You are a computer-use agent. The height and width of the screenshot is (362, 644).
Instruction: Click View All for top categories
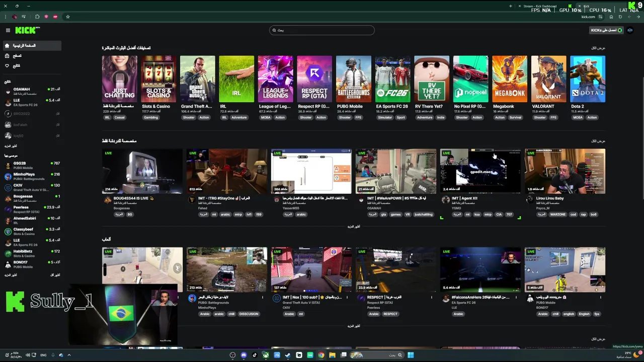598,48
